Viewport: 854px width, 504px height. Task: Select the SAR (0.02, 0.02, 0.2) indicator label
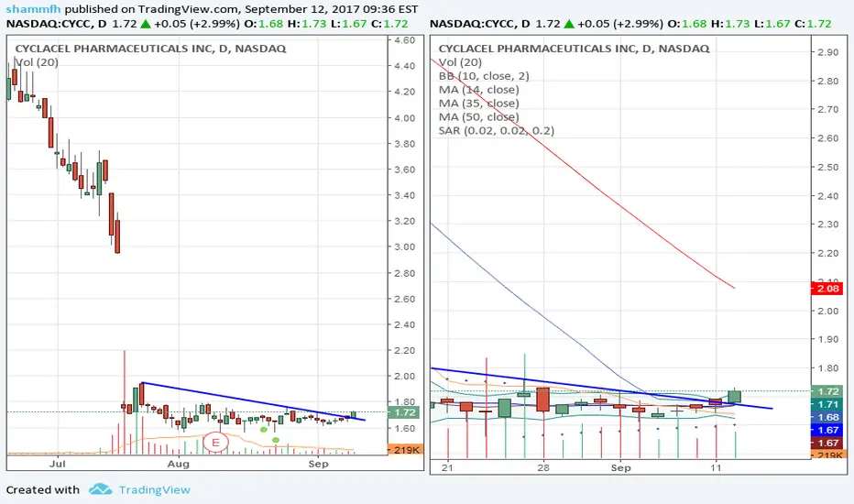point(496,130)
